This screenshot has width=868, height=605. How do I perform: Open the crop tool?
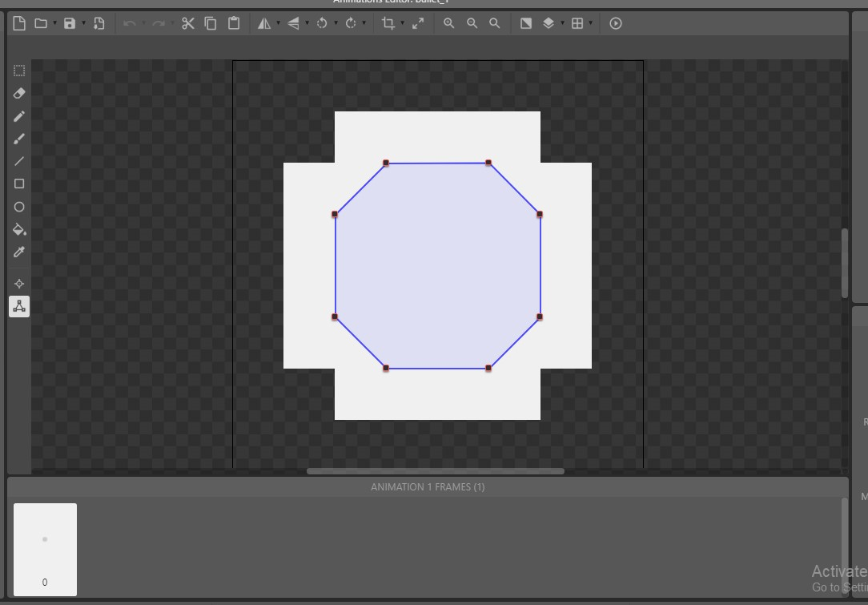pyautogui.click(x=388, y=23)
